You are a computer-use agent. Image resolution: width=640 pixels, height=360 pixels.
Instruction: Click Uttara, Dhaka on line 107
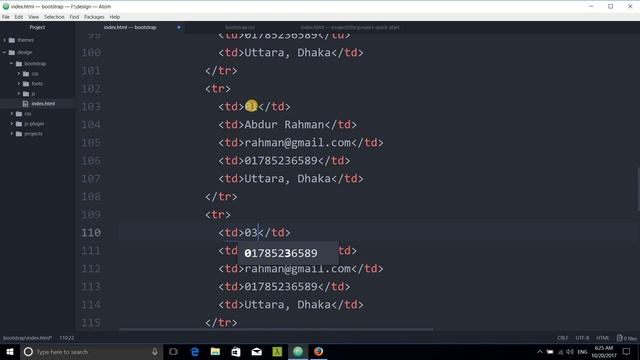coord(287,178)
